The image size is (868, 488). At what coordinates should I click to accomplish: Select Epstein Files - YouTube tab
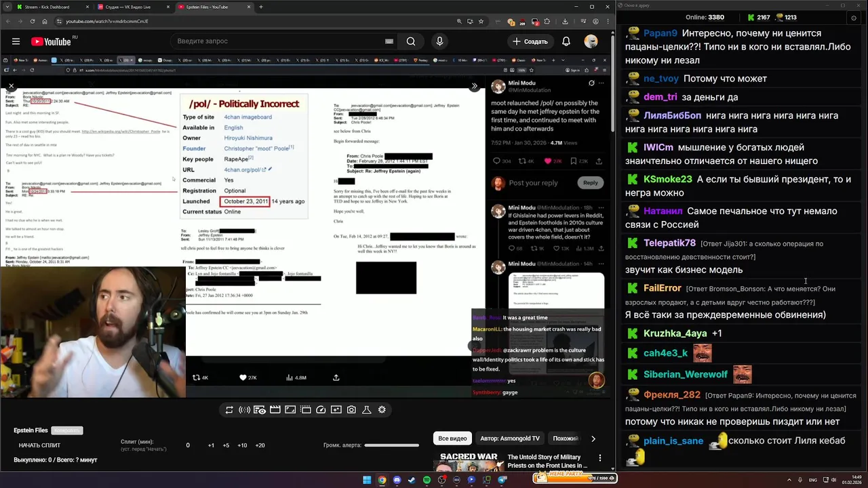click(x=213, y=7)
